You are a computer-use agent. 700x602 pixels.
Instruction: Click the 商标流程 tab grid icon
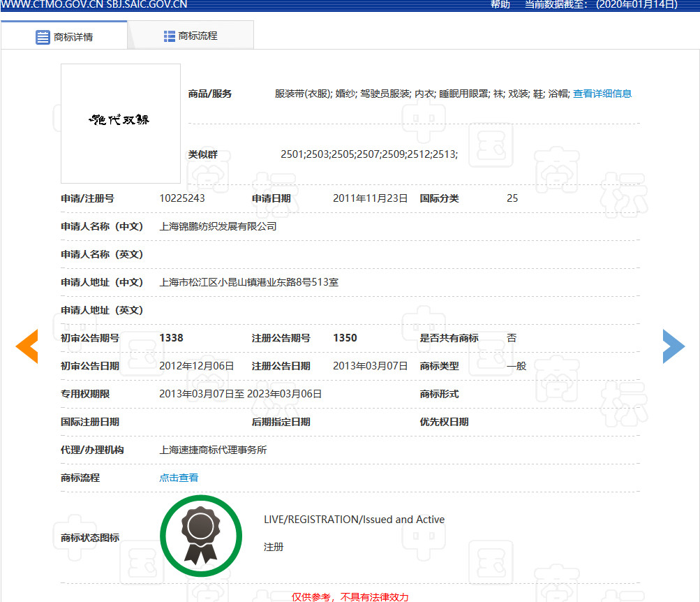tap(169, 36)
